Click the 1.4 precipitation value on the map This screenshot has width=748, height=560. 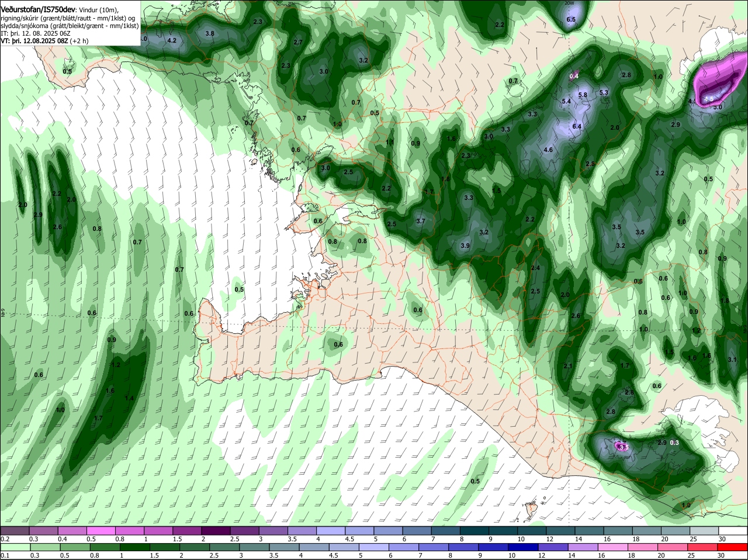pos(129,398)
